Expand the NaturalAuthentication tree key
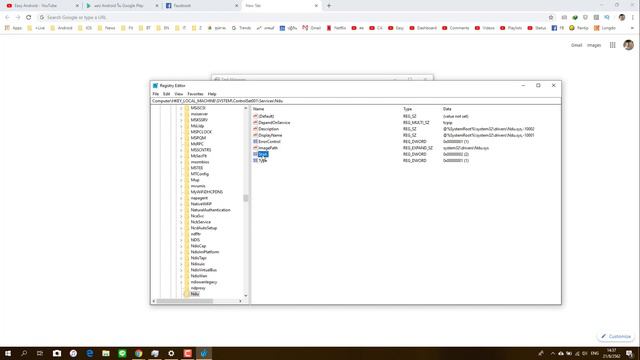This screenshot has height=360, width=640. click(181, 210)
